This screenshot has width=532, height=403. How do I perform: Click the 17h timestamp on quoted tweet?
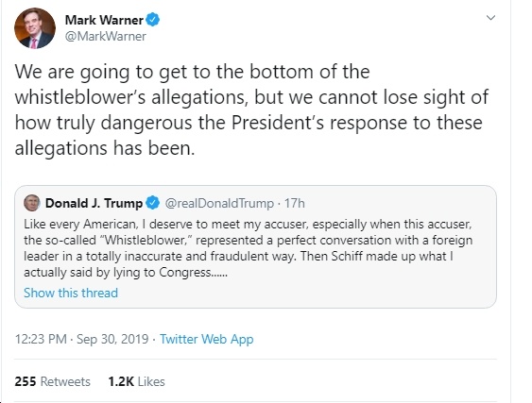click(x=294, y=203)
